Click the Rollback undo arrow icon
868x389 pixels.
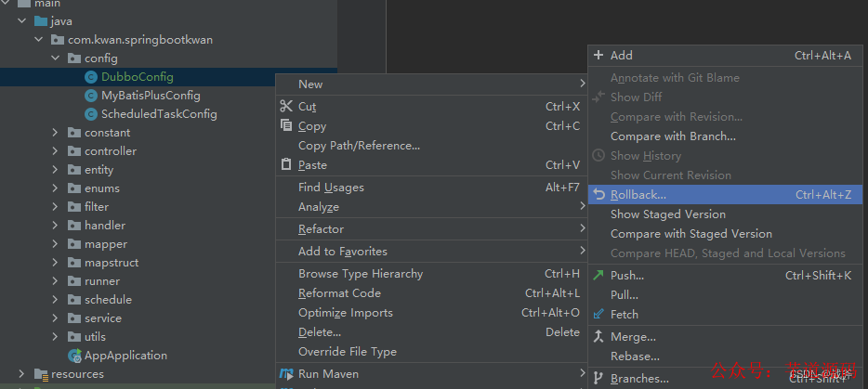(x=598, y=194)
